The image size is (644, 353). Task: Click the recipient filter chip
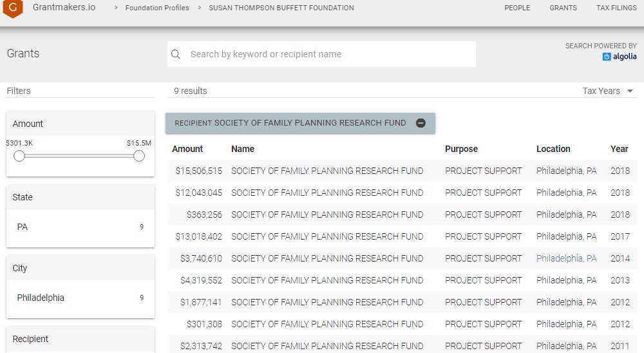click(x=300, y=123)
